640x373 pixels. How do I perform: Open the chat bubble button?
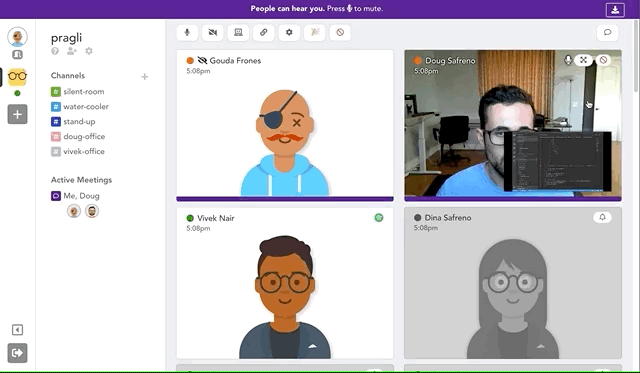click(x=607, y=32)
